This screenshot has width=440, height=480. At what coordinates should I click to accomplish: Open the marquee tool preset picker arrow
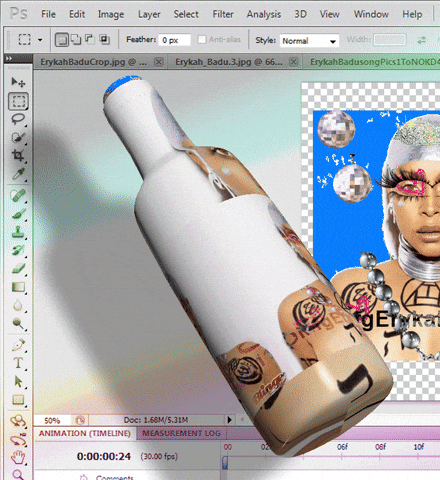(40, 40)
